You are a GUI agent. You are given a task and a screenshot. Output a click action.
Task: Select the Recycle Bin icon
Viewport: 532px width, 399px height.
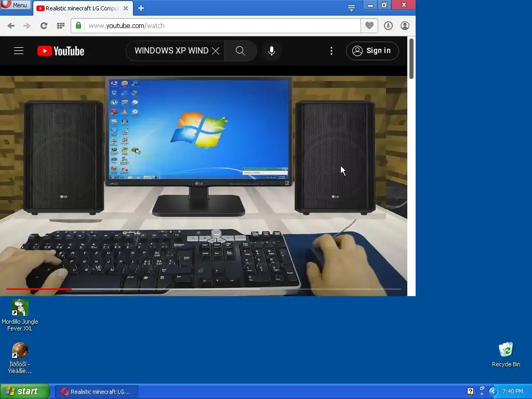click(506, 354)
